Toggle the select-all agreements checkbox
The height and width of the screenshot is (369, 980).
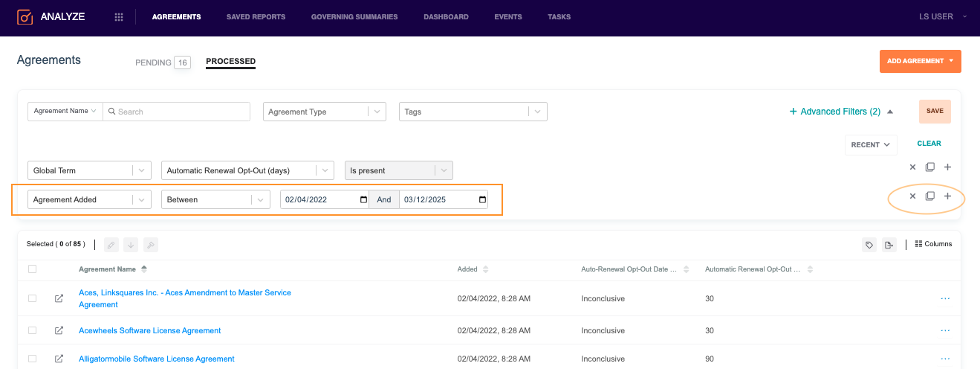click(x=32, y=269)
